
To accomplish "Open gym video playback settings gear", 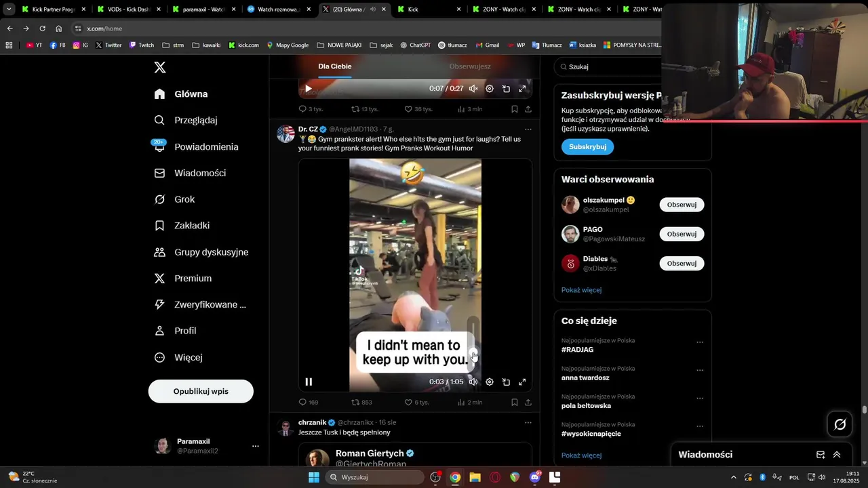I will (x=490, y=382).
